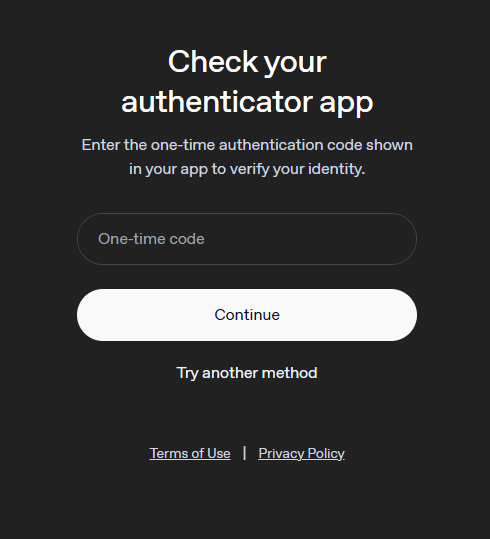This screenshot has width=490, height=539.
Task: Click the left rounded edge of Continue
Action: point(91,315)
